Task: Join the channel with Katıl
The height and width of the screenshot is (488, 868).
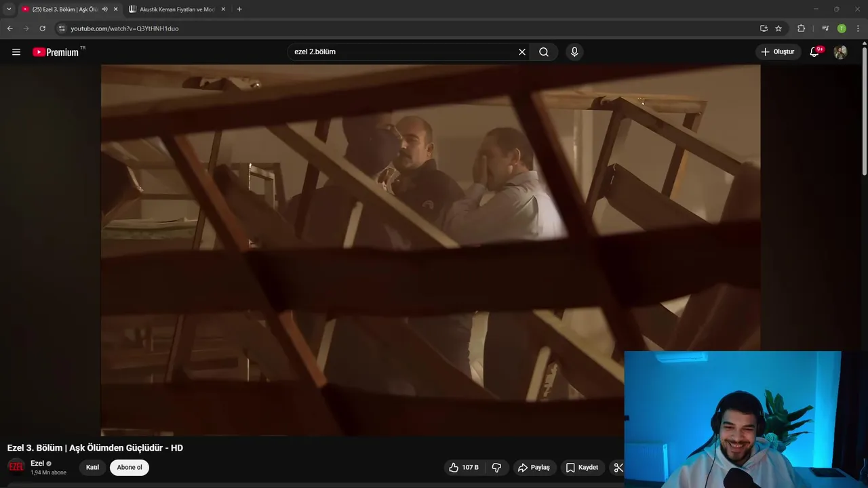Action: point(92,467)
